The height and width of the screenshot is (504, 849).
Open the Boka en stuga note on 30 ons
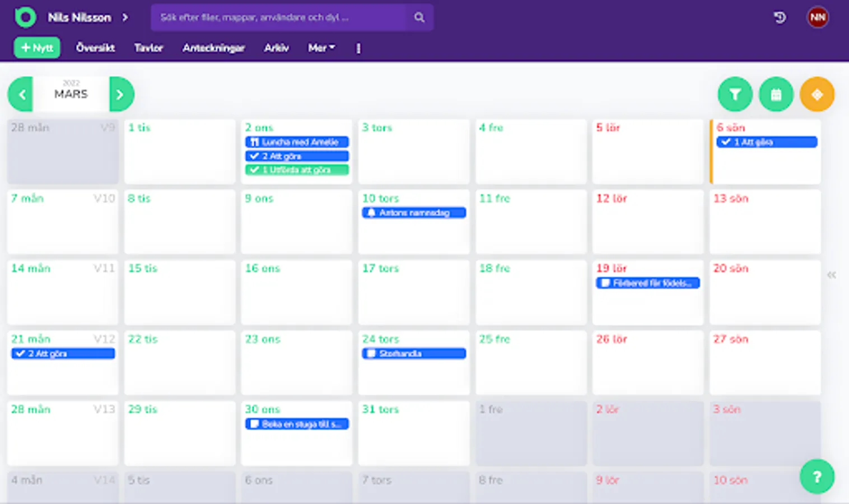coord(297,424)
